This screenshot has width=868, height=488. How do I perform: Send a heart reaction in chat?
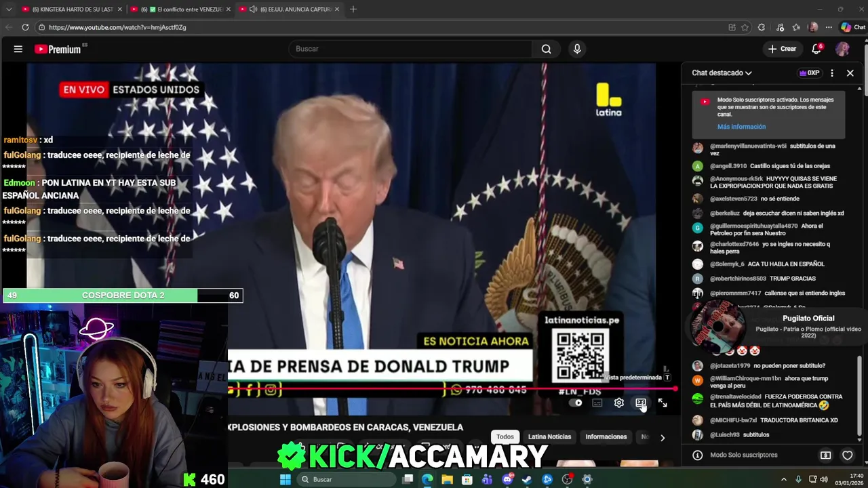coord(847,455)
